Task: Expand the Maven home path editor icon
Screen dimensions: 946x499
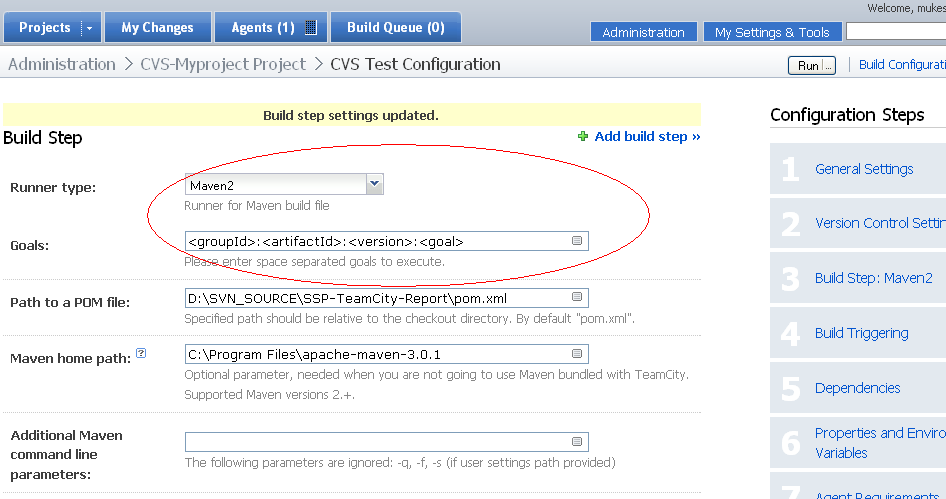Action: click(x=577, y=354)
